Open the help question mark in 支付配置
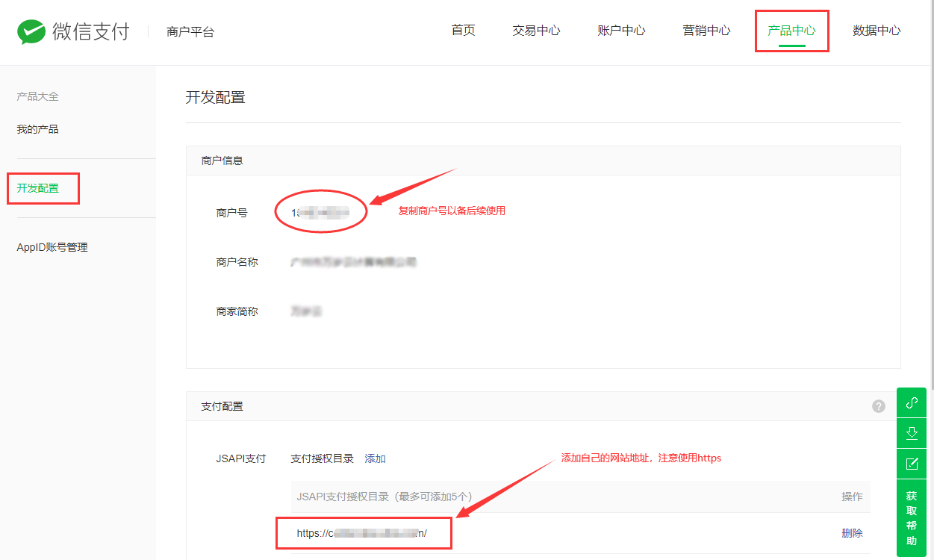The height and width of the screenshot is (560, 934). pos(879,406)
